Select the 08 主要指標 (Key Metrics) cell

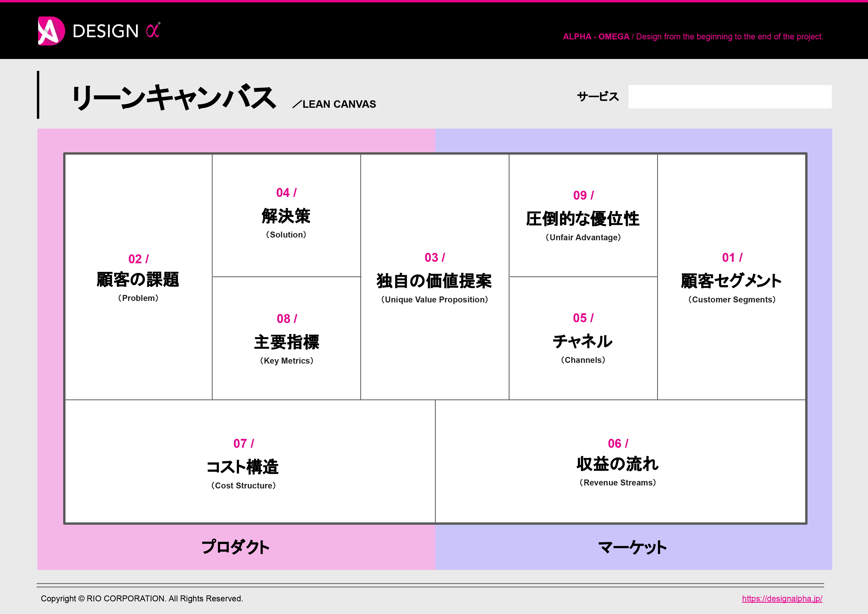(x=286, y=340)
